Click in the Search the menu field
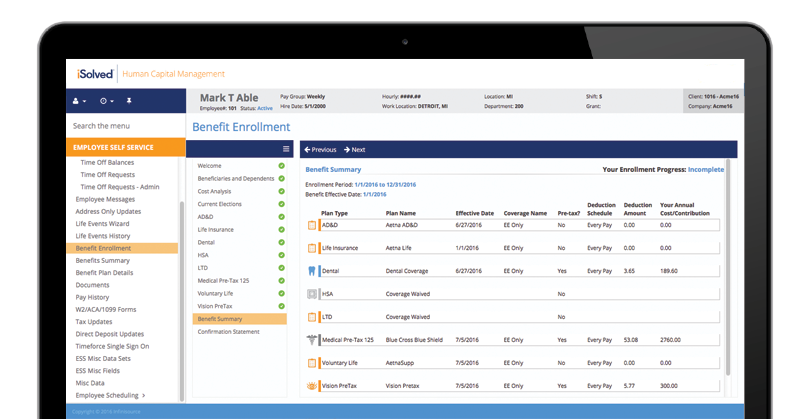 point(125,126)
